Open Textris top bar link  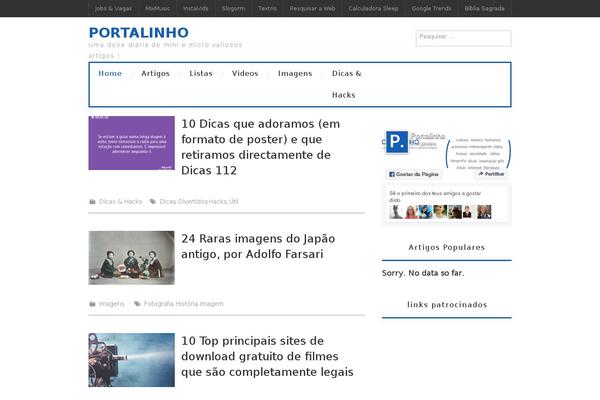pyautogui.click(x=267, y=8)
